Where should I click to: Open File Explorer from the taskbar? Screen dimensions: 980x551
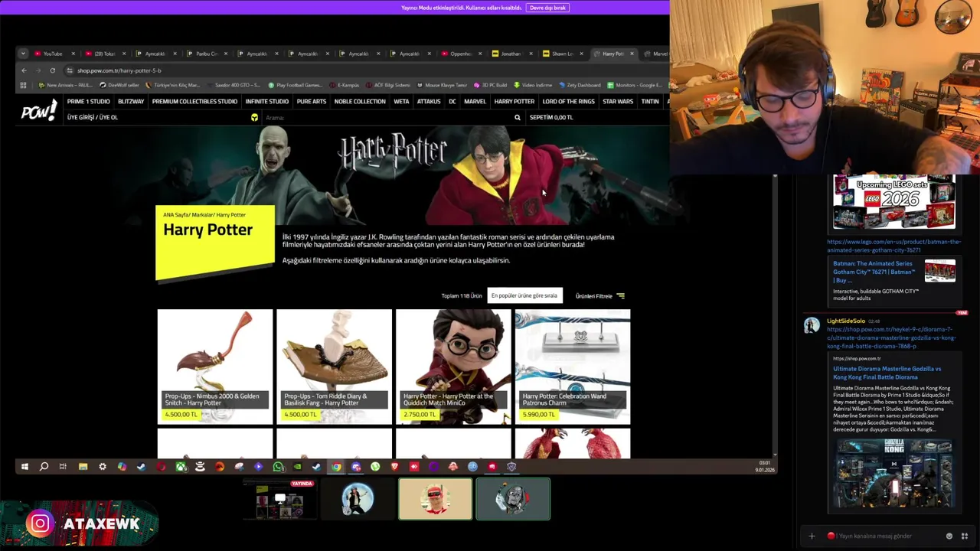tap(83, 466)
